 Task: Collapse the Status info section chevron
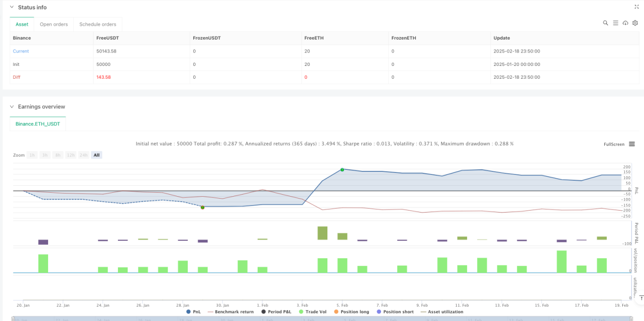point(12,7)
